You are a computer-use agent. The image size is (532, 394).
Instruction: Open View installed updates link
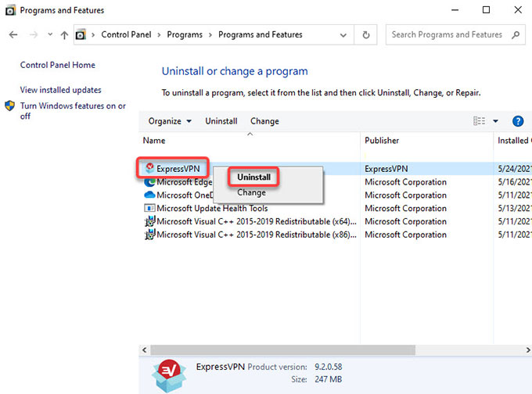click(61, 90)
